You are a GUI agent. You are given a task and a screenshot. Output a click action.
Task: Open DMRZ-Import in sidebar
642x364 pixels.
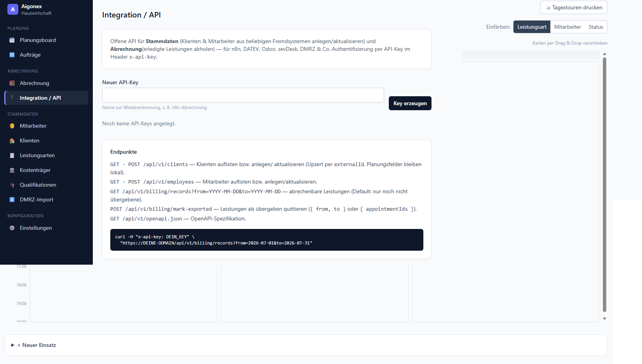tap(46, 200)
